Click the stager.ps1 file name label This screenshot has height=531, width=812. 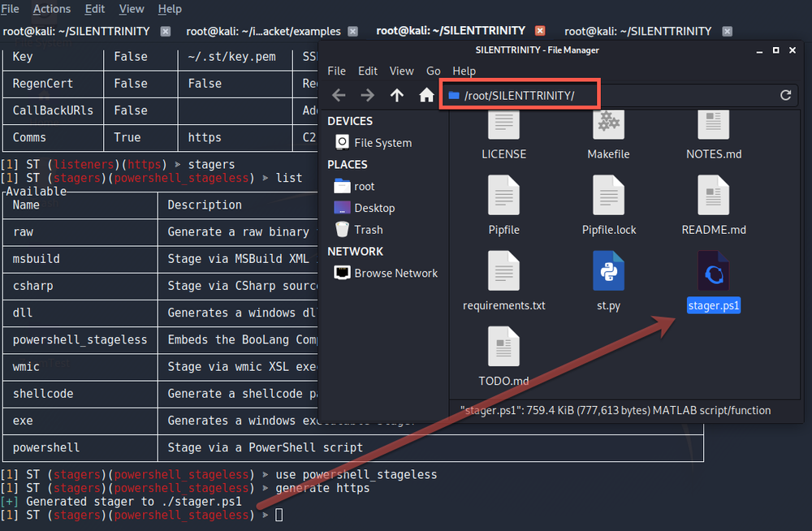713,305
